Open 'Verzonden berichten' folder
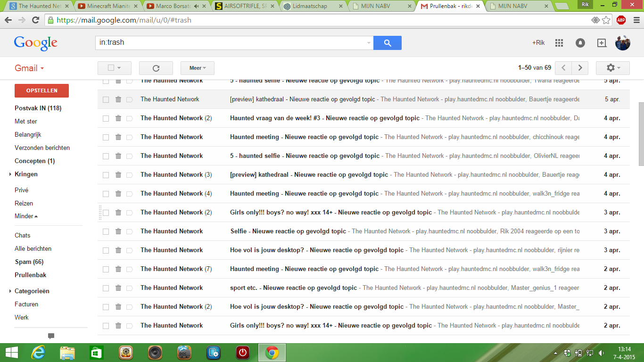Image resolution: width=644 pixels, height=362 pixels. click(42, 148)
